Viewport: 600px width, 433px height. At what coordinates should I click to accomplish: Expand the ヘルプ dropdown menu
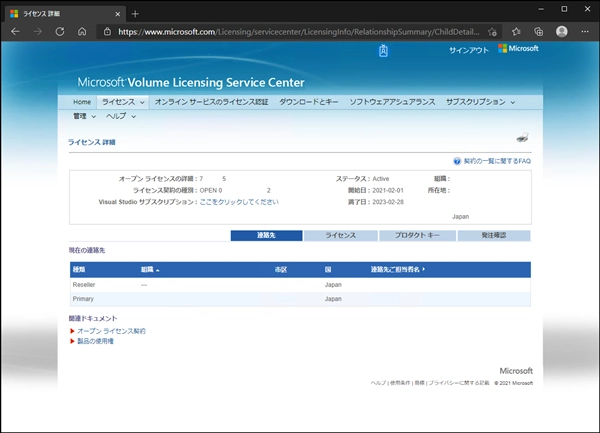pyautogui.click(x=121, y=116)
